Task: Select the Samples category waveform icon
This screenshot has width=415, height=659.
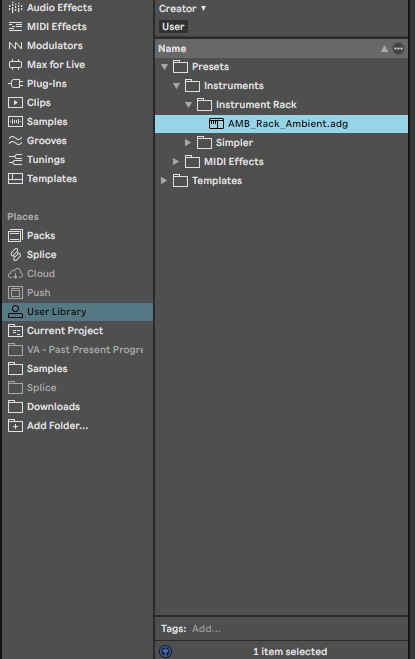Action: (x=15, y=121)
